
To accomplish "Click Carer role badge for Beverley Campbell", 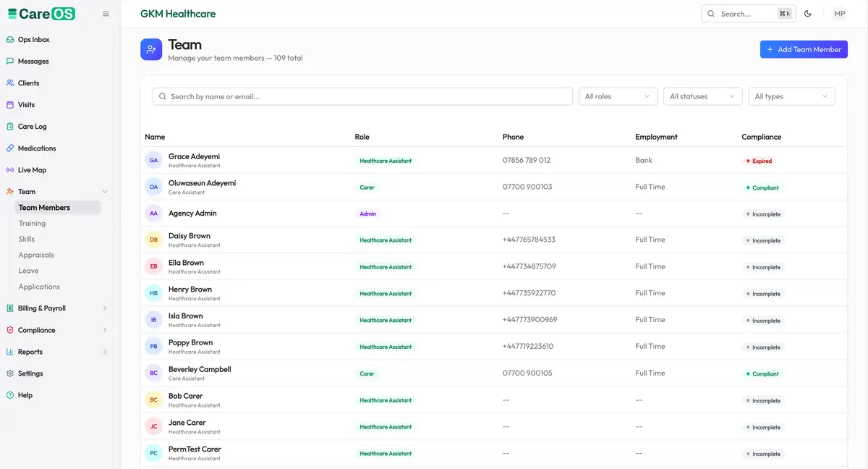I will [x=367, y=373].
